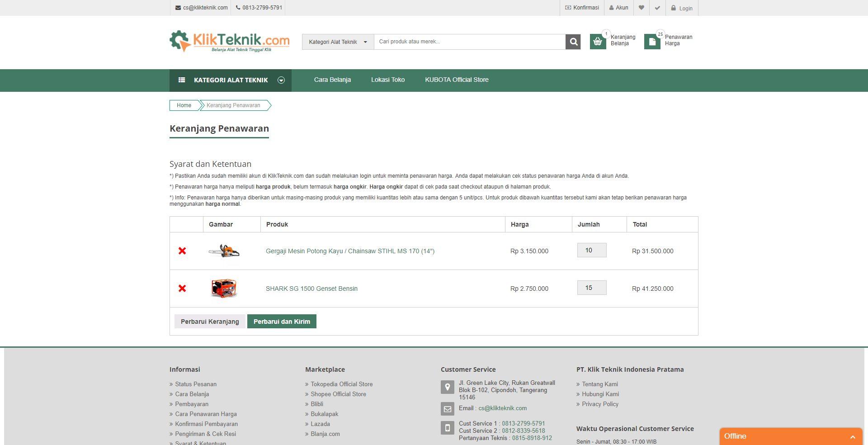This screenshot has width=868, height=445.
Task: Open Status Pesanan footer link
Action: (196, 384)
